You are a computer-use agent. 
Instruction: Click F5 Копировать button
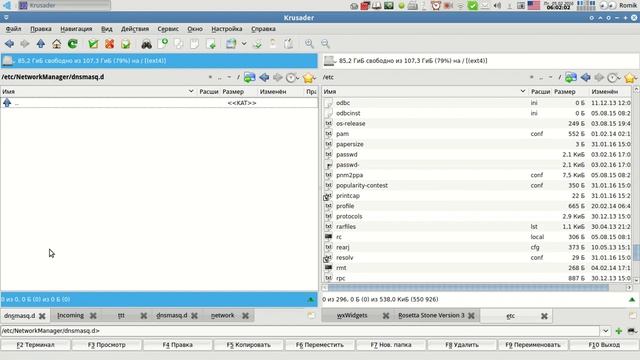point(249,345)
